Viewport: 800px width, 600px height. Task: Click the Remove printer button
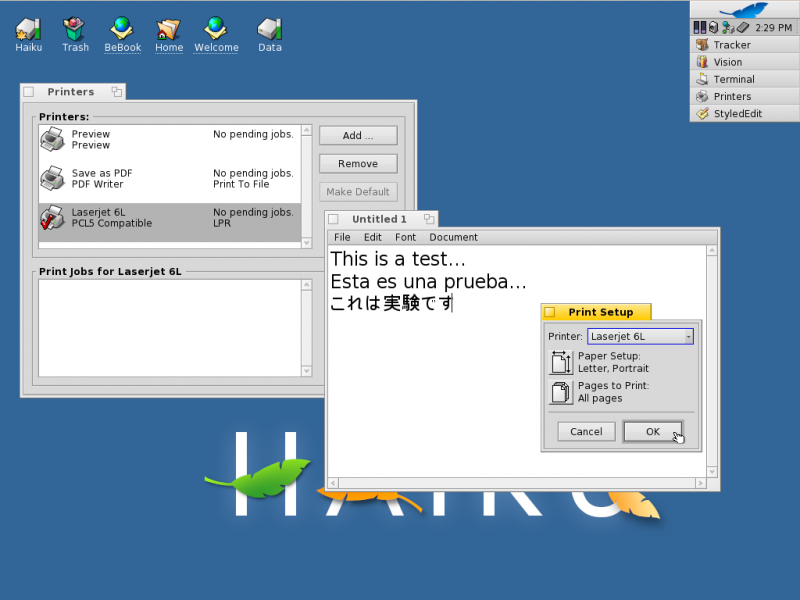(x=358, y=164)
